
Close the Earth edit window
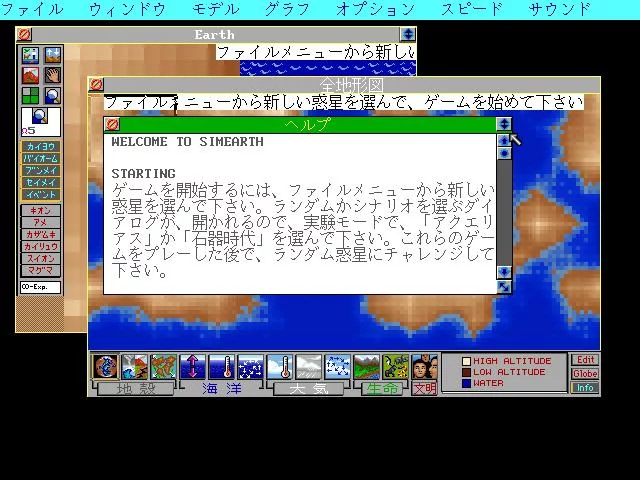coord(24,34)
